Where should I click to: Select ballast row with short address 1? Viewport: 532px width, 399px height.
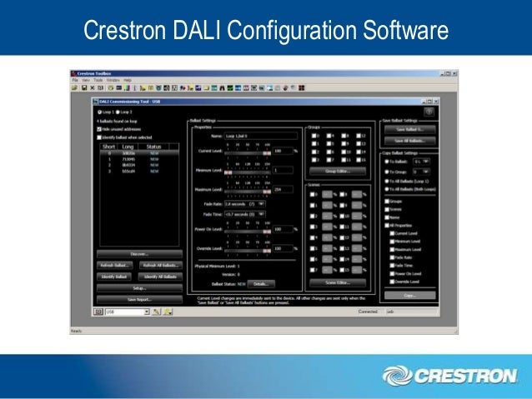click(x=139, y=159)
